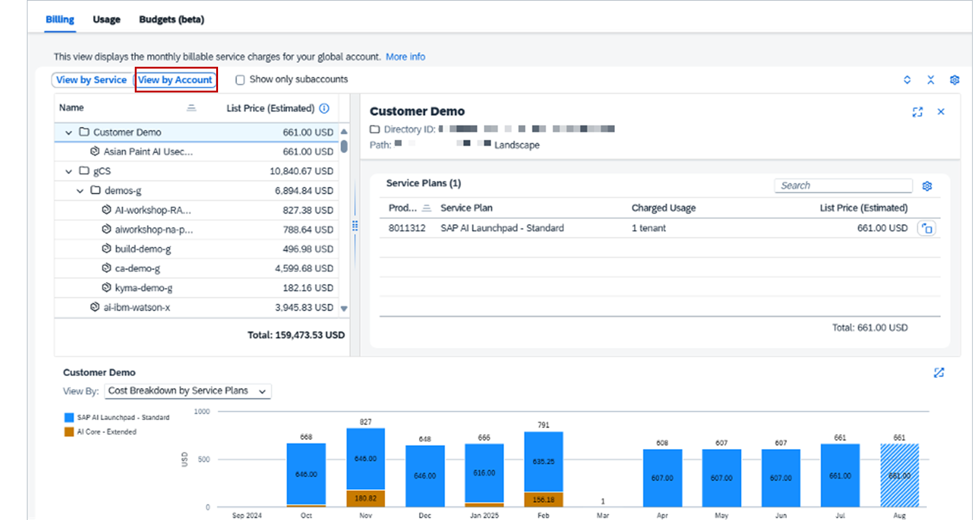Open the billing table settings gear
The height and width of the screenshot is (520, 980).
[x=954, y=80]
